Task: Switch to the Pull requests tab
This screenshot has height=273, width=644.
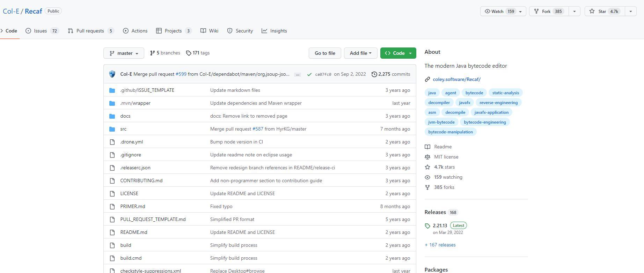Action: coord(91,31)
